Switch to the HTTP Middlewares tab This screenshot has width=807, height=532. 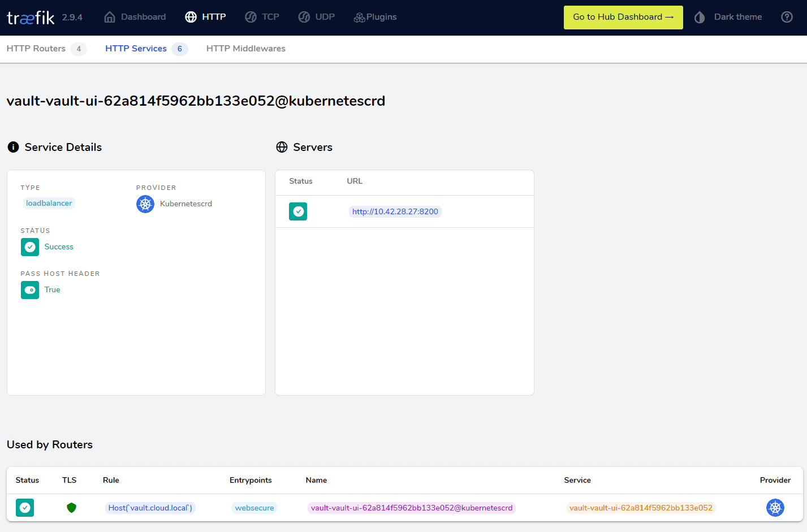(246, 49)
